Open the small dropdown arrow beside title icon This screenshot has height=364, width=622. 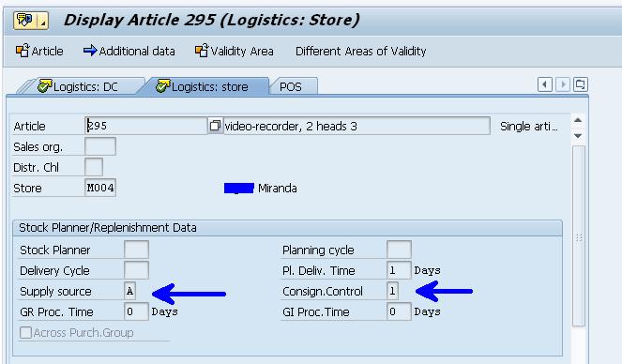click(43, 21)
